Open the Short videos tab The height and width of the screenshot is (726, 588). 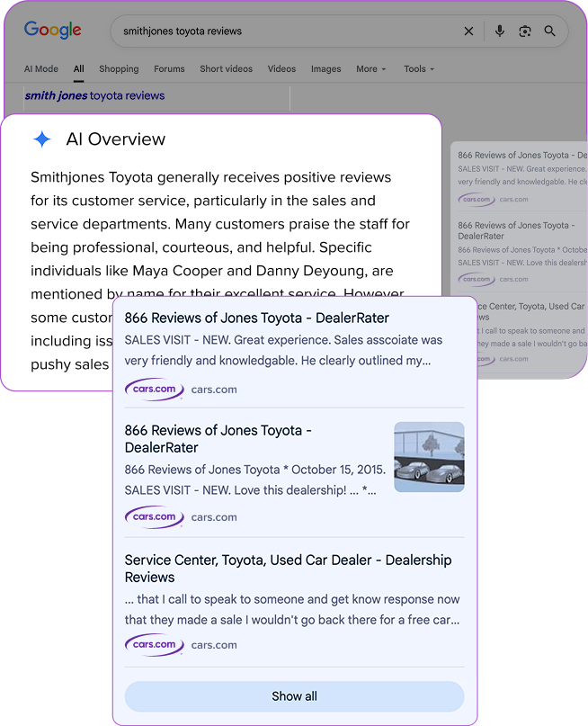(226, 69)
